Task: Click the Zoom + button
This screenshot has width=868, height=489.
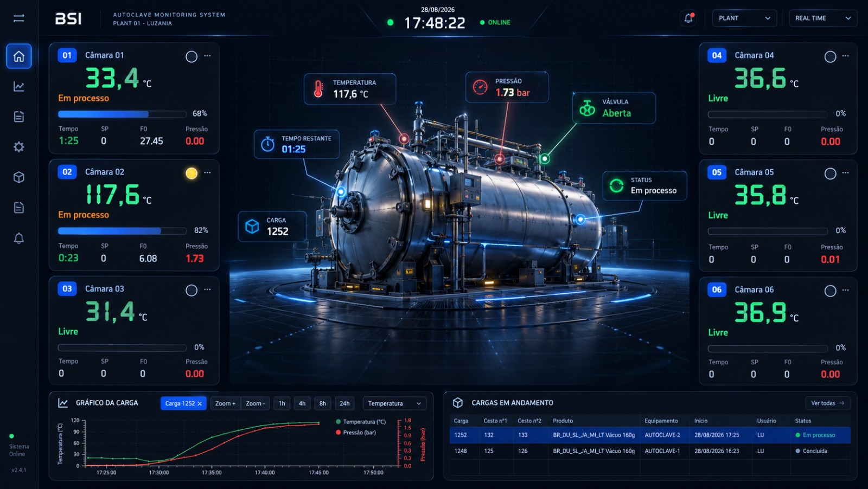Action: [225, 403]
